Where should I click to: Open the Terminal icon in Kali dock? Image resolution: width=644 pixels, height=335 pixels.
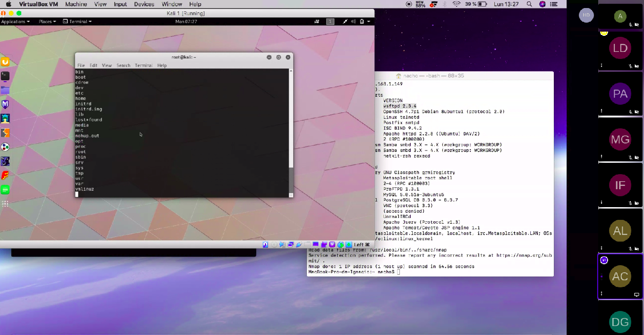(x=5, y=76)
